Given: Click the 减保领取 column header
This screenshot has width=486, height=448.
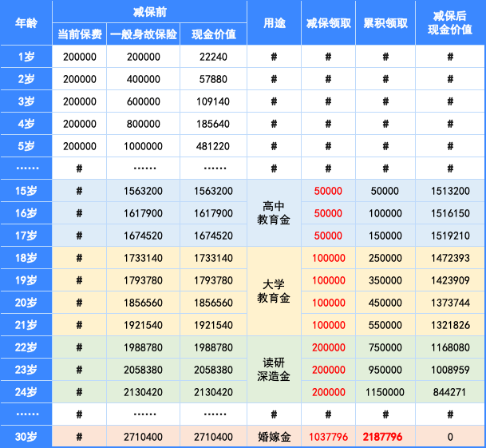Looking at the screenshot, I should pyautogui.click(x=329, y=23).
